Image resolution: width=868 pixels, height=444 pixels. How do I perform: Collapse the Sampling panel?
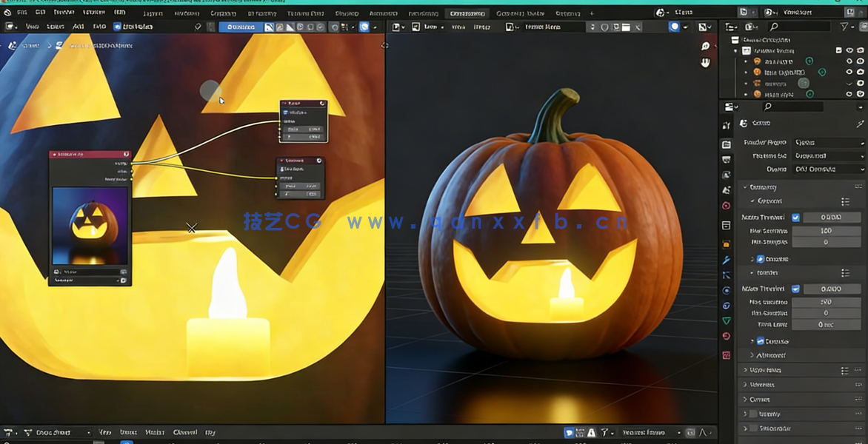[x=763, y=186]
